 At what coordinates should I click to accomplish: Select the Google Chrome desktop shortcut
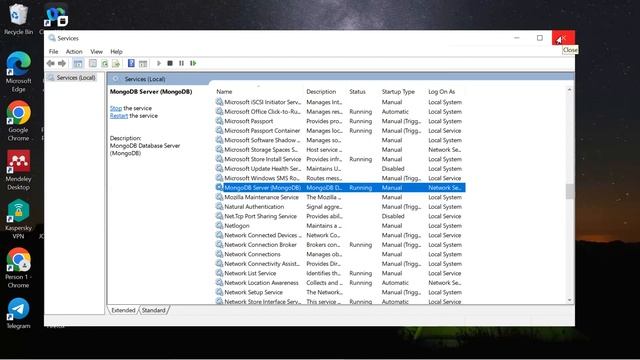(18, 121)
